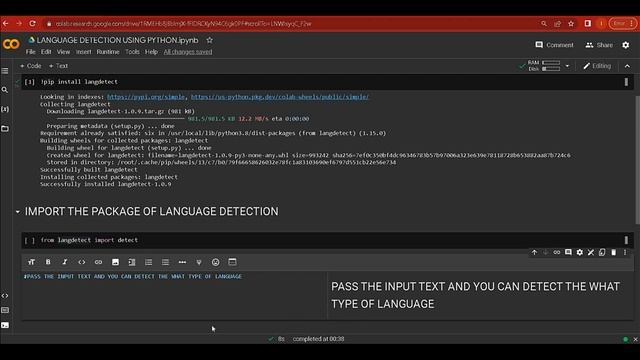Run the langdetect import cell

pyautogui.click(x=29, y=240)
